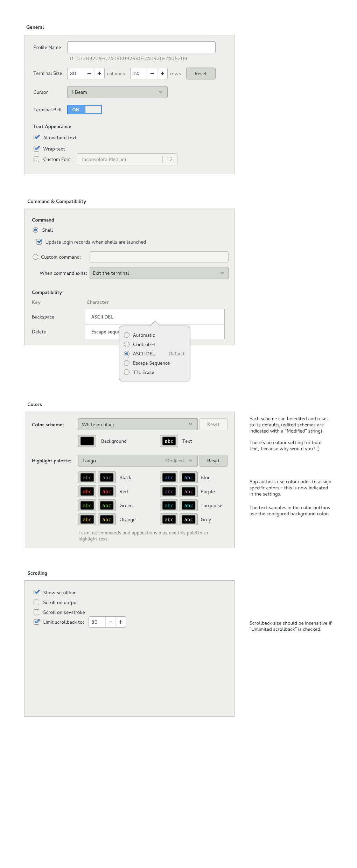357x868 pixels.
Task: Reset the Highlight palette
Action: [x=213, y=461]
